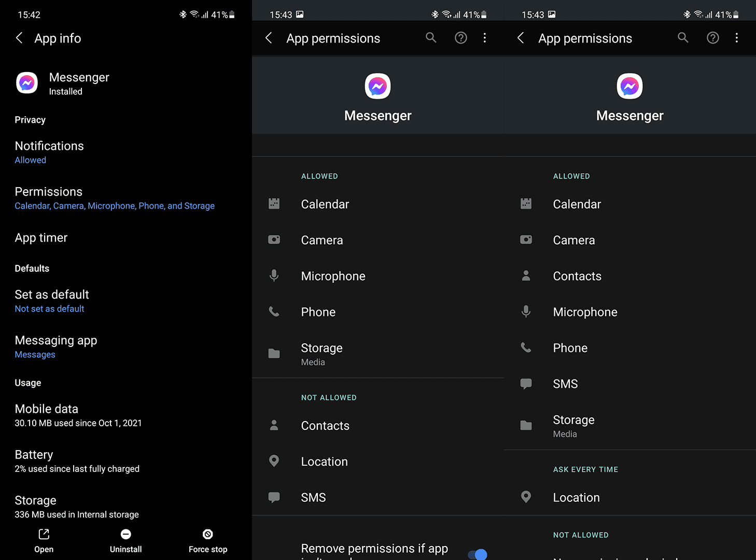Screen dimensions: 756x560
Task: Open Battery usage details
Action: (x=126, y=461)
